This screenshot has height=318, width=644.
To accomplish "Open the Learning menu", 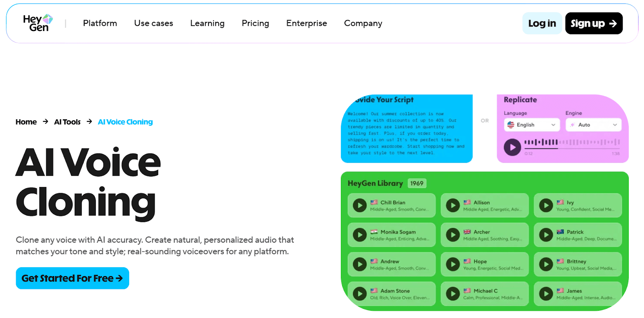I will click(x=207, y=23).
